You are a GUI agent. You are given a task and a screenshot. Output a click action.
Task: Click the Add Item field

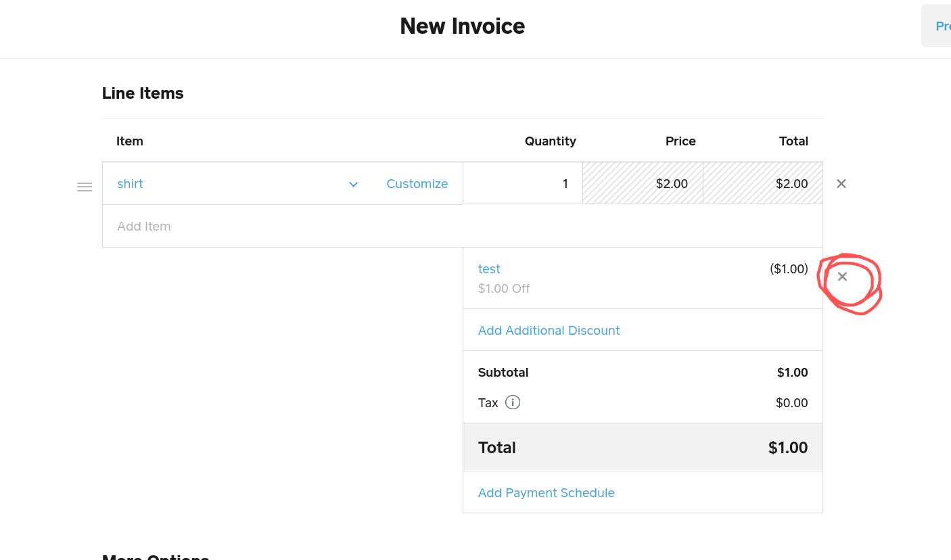pyautogui.click(x=462, y=227)
